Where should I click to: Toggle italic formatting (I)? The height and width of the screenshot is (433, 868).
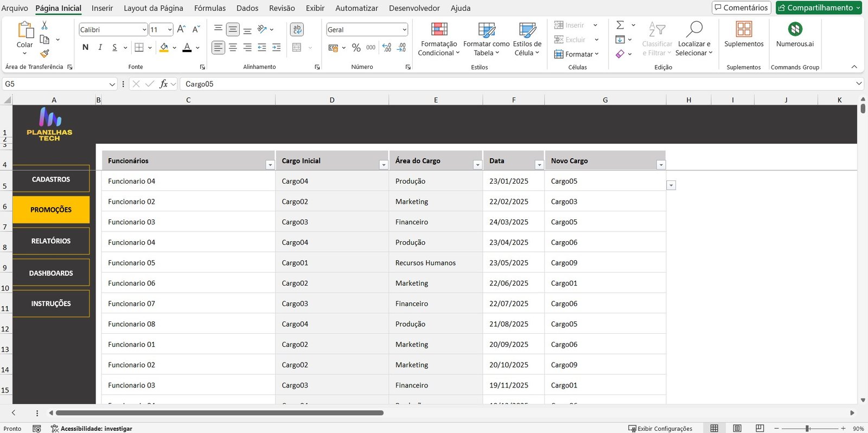tap(100, 48)
